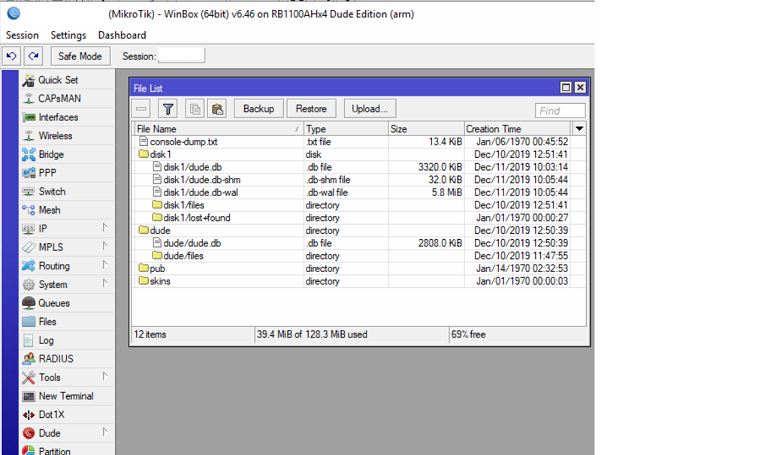Click the Tools sidebar icon
This screenshot has height=455, width=761.
29,377
